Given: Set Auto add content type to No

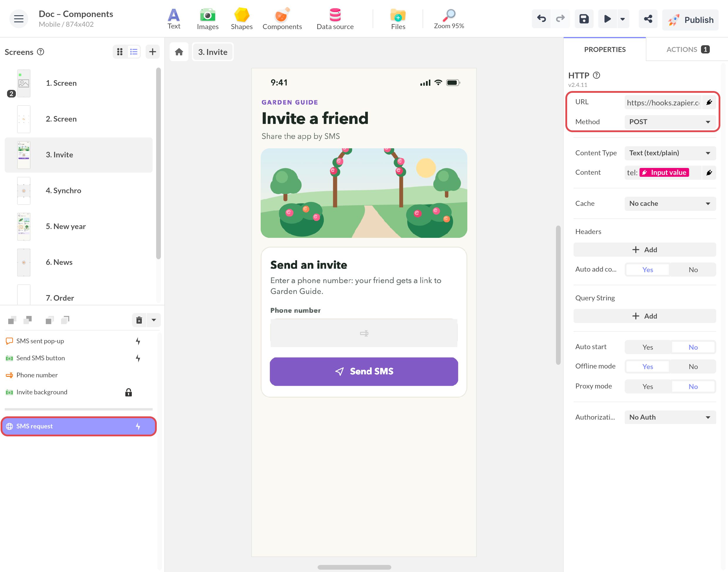Looking at the screenshot, I should point(693,270).
